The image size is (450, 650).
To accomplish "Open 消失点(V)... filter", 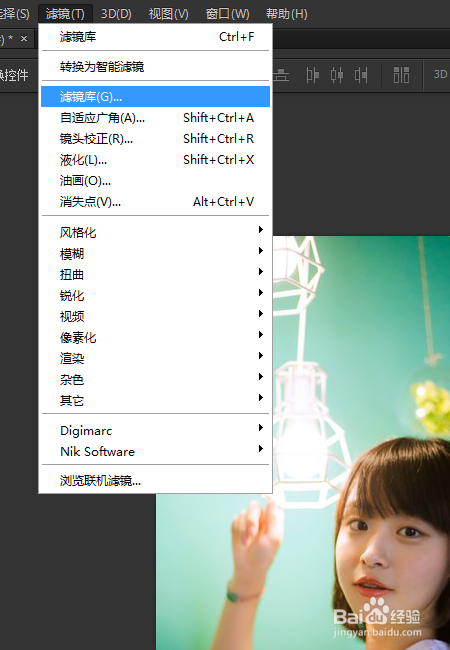I will pos(155,202).
